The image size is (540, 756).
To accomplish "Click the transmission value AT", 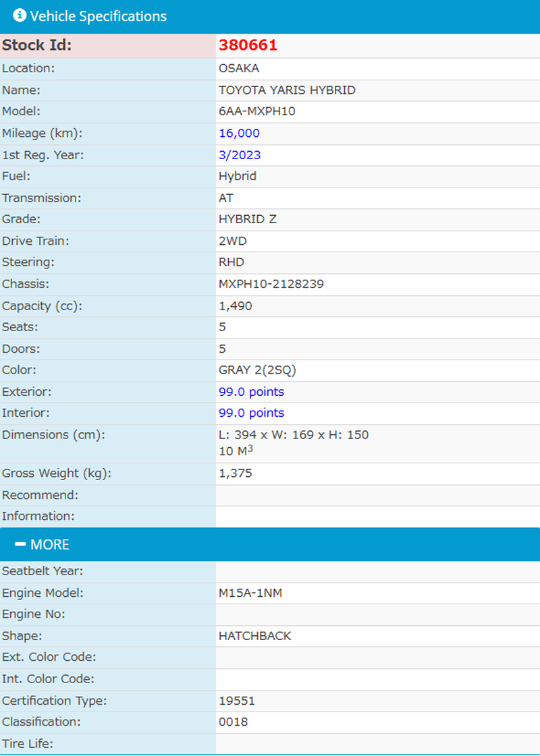I will tap(226, 198).
